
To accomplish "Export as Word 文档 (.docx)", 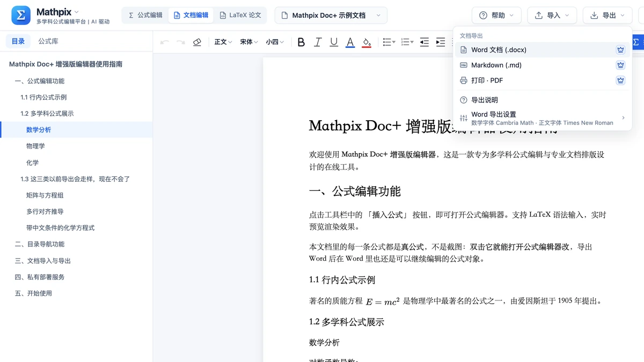I will (x=543, y=50).
